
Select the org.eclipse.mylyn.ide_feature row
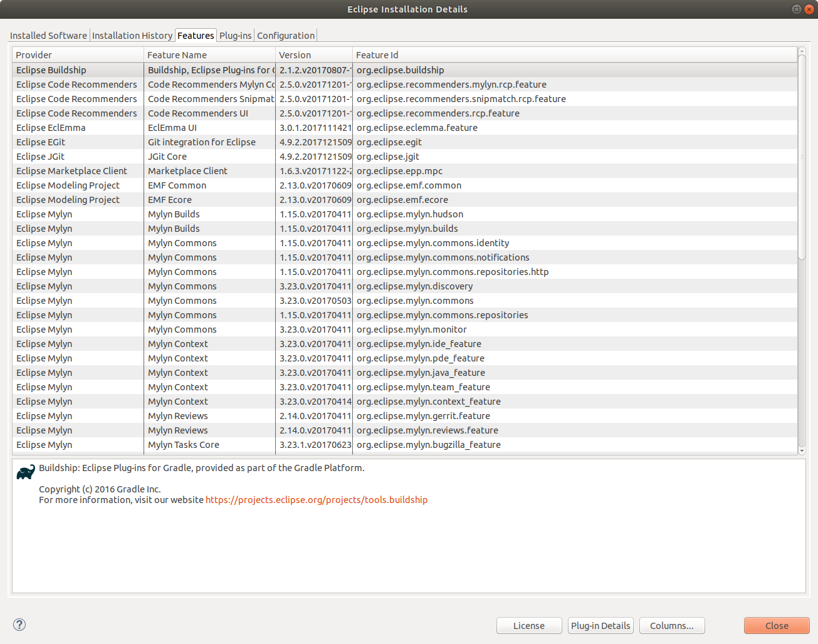coord(405,344)
